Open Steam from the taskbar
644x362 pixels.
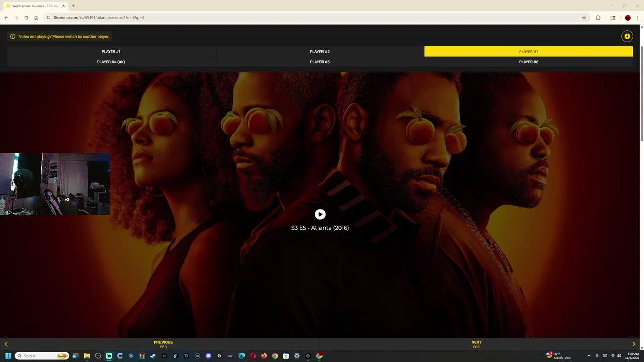pyautogui.click(x=153, y=356)
